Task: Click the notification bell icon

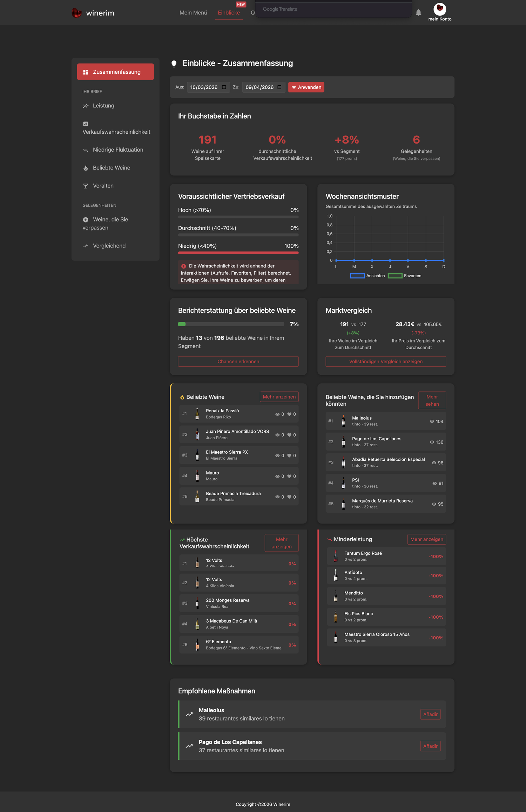Action: 418,13
